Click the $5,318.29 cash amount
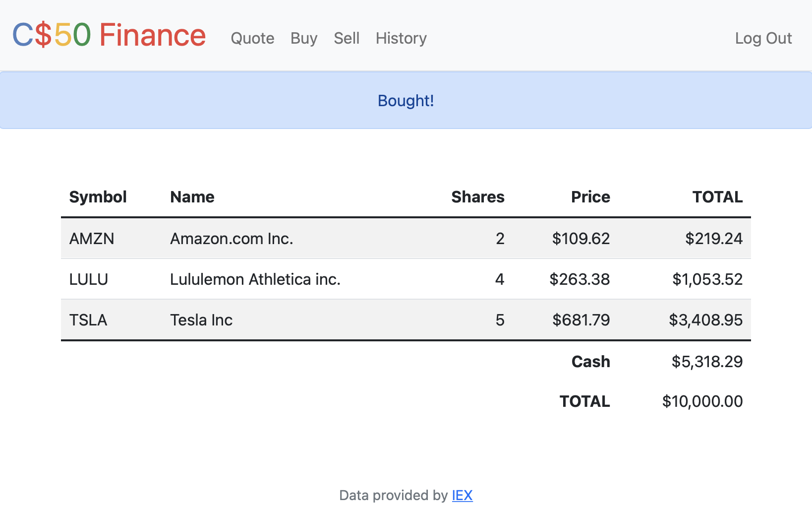The height and width of the screenshot is (512, 812). point(707,362)
